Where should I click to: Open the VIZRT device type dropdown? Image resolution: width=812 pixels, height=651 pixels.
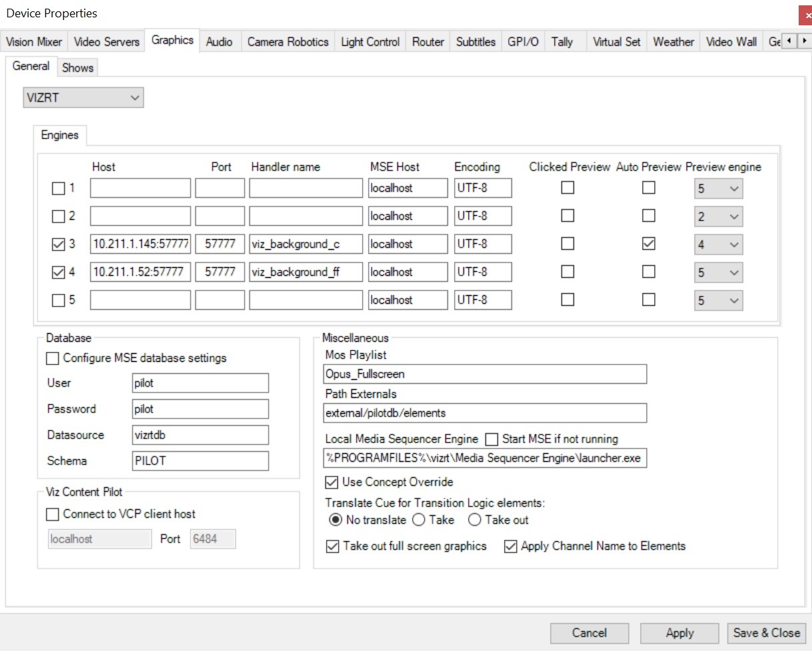(83, 98)
